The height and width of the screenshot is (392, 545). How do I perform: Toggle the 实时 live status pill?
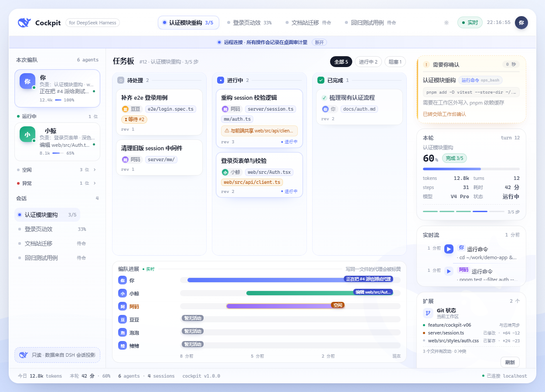pos(470,23)
